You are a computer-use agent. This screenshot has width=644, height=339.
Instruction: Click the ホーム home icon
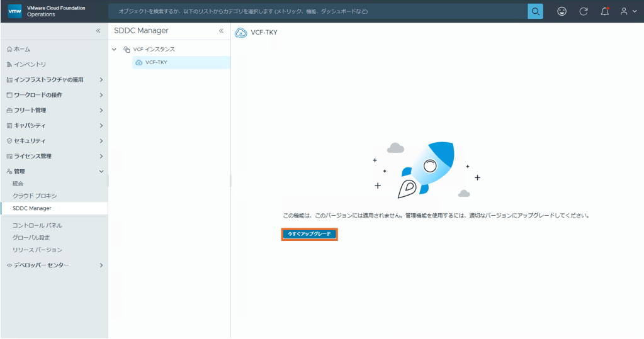click(x=9, y=49)
